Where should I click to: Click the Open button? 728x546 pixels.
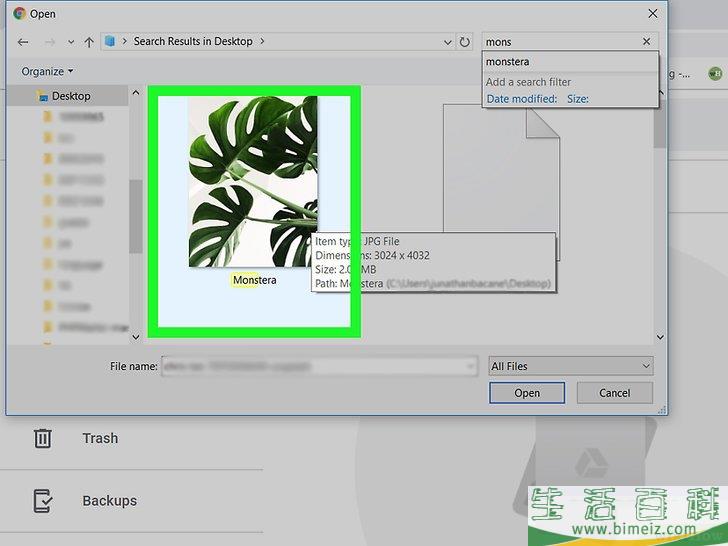coord(526,393)
